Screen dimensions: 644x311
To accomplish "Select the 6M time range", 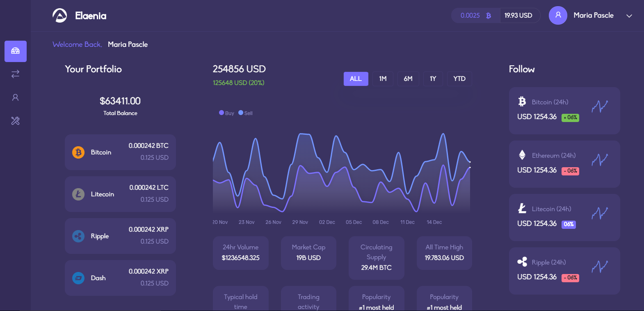I will pos(408,79).
